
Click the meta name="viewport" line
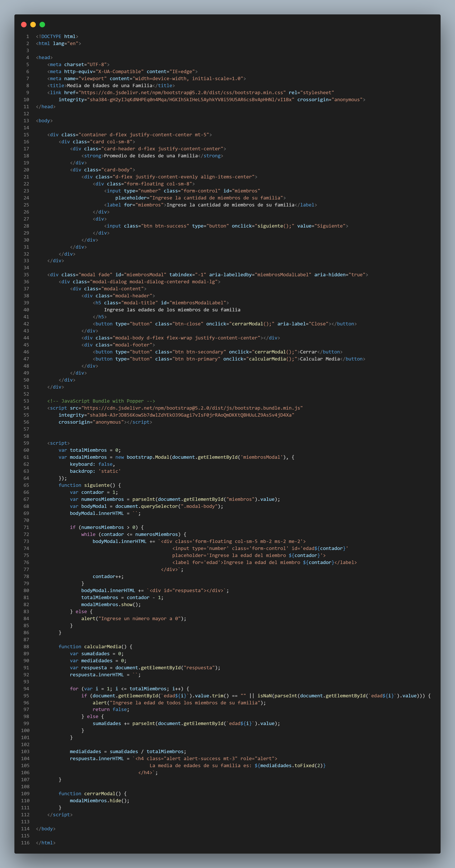point(146,78)
